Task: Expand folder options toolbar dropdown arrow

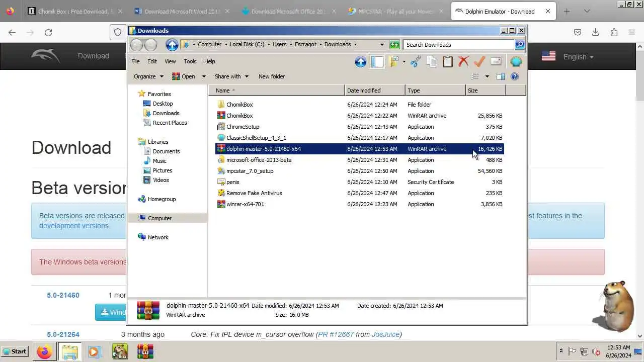Action: click(404, 61)
